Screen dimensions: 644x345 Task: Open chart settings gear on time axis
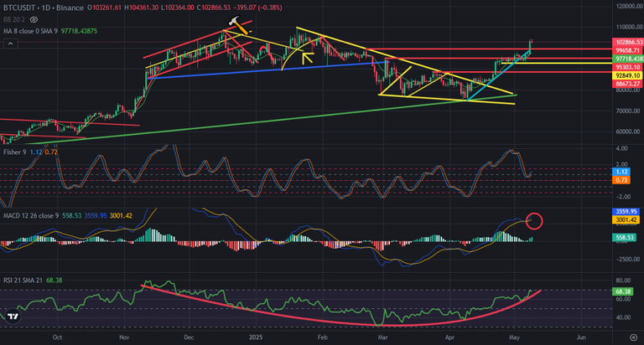click(633, 337)
